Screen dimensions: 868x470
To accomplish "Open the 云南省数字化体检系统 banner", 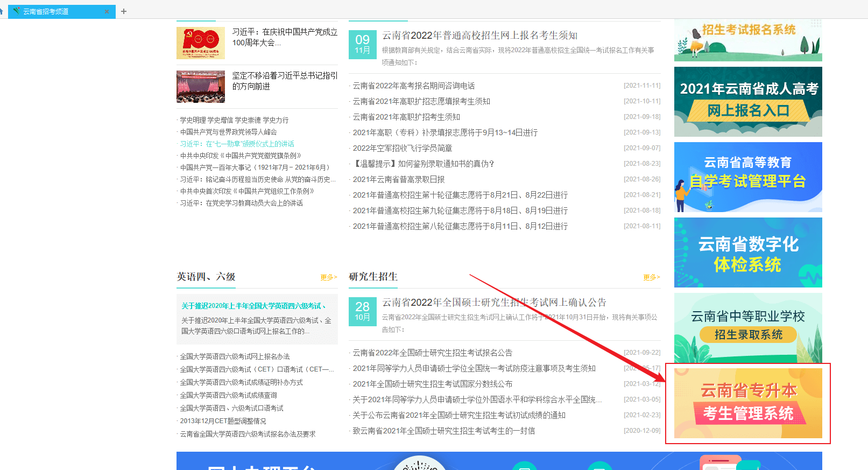I will pos(747,252).
